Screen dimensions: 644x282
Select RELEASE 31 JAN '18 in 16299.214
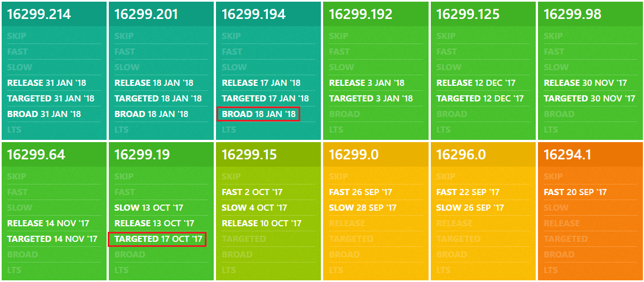click(47, 83)
